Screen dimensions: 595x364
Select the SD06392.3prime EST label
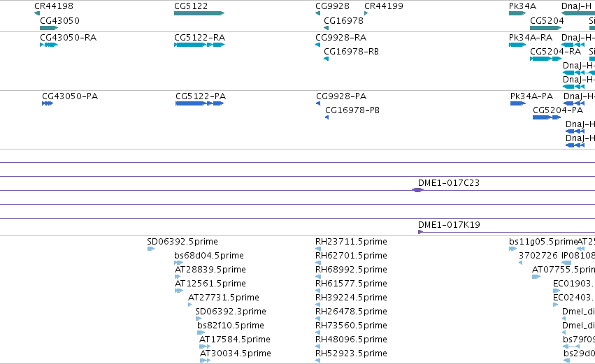(x=231, y=312)
